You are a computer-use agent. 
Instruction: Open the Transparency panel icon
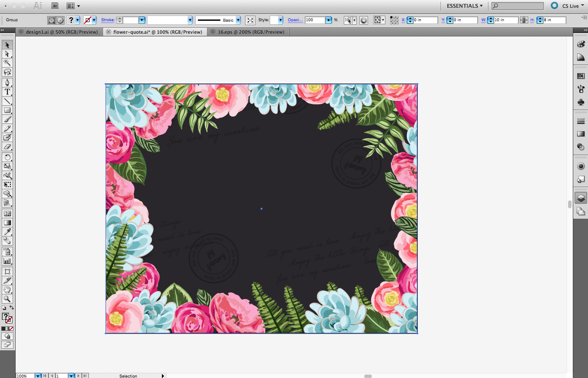coord(581,147)
